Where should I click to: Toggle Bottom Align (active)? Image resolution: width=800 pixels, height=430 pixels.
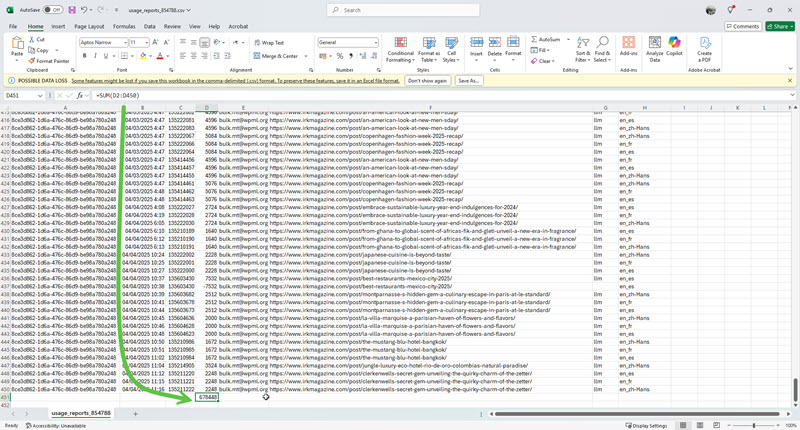tap(205, 42)
